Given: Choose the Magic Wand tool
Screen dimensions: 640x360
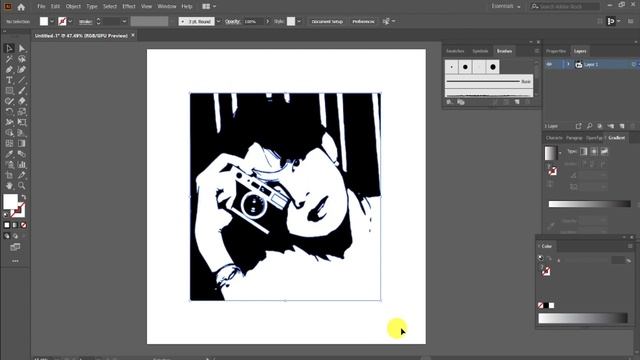Looking at the screenshot, I should pos(9,59).
